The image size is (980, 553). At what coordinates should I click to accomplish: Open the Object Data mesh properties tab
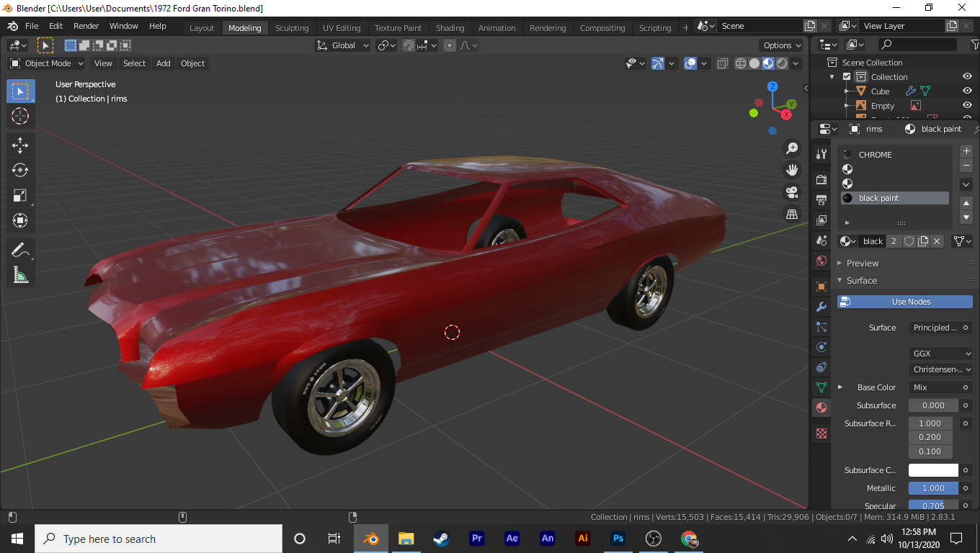point(821,387)
